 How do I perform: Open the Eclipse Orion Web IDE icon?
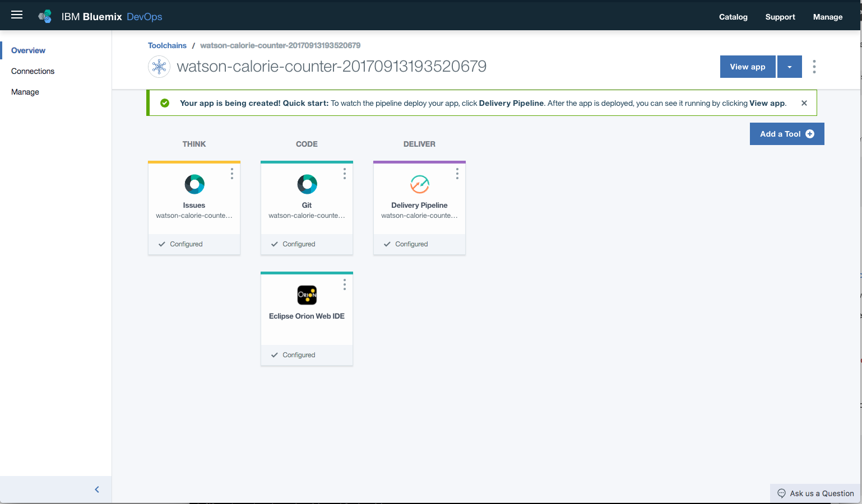click(x=307, y=295)
